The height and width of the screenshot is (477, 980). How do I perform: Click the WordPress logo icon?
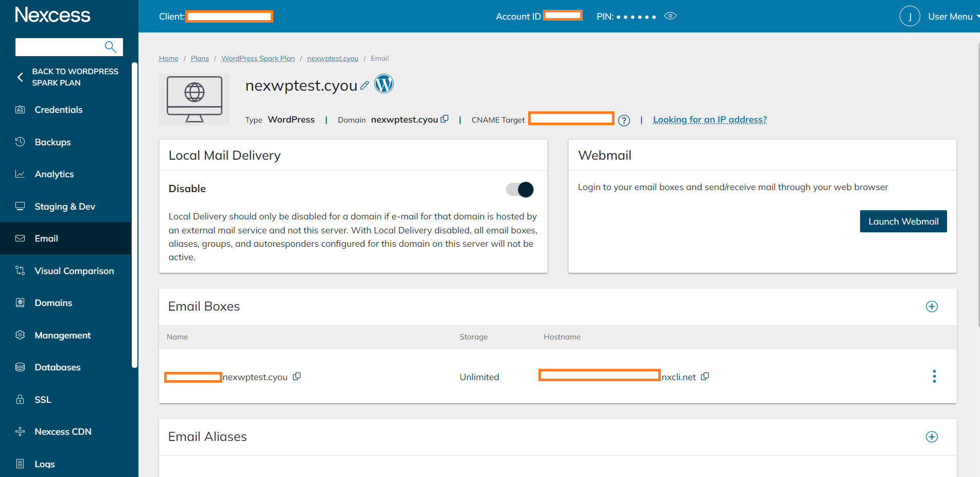pos(384,83)
